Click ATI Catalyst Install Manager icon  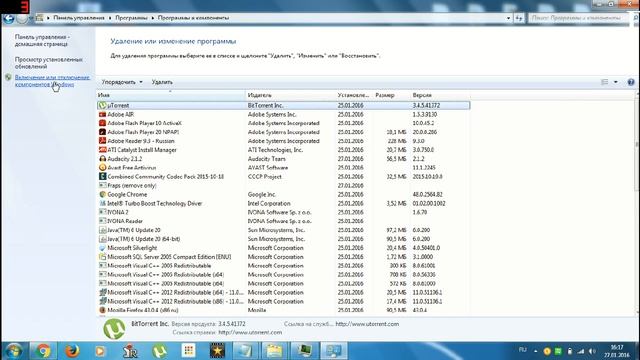(x=102, y=150)
